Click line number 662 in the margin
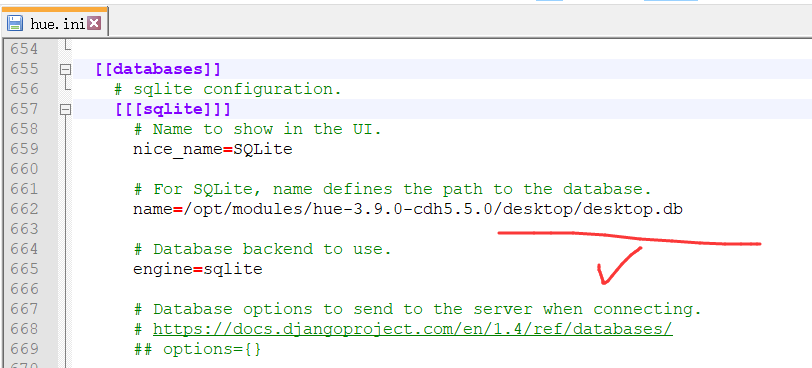Viewport: 812px width, 368px height. (x=24, y=209)
